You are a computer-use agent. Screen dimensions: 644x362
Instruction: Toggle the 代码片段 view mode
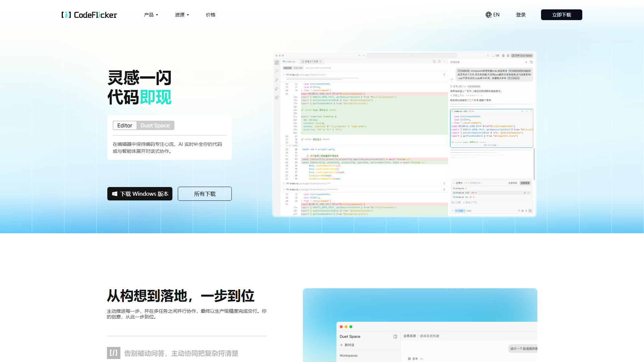(x=287, y=68)
